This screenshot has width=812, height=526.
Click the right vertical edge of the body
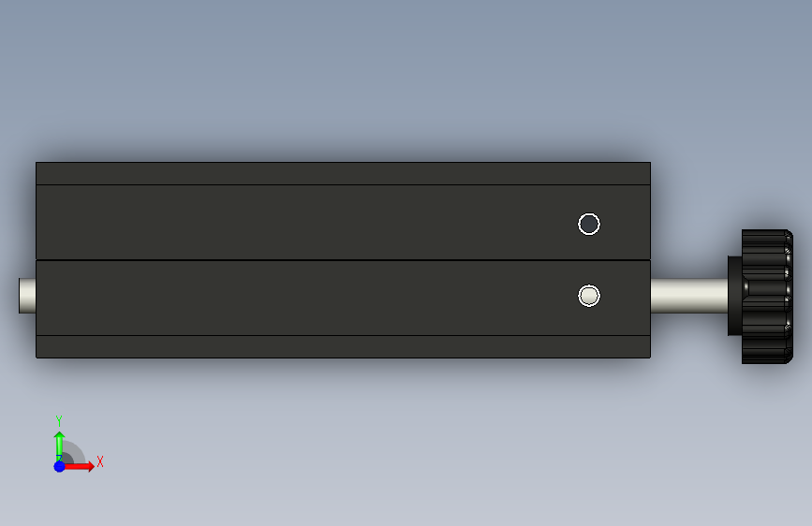650,260
